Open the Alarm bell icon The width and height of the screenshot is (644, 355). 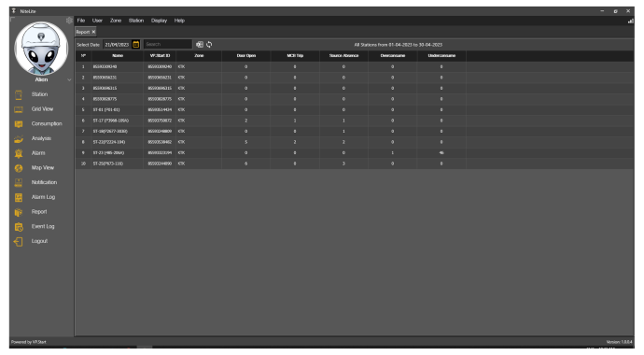click(x=19, y=153)
